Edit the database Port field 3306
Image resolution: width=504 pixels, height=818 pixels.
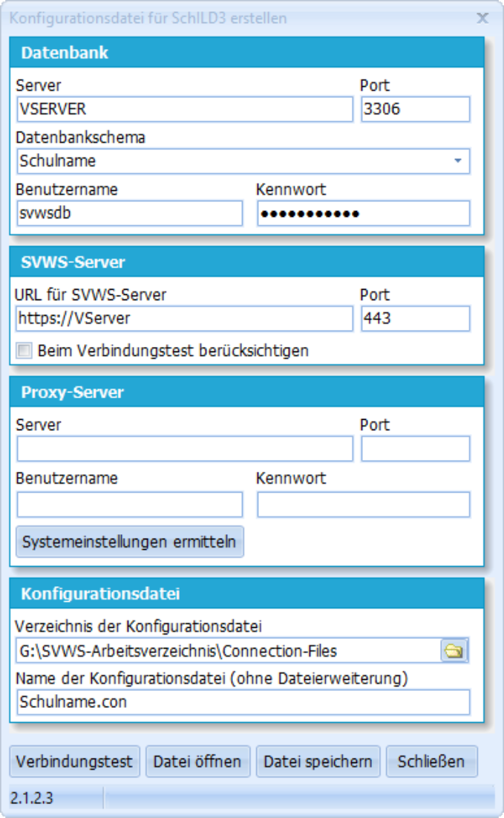tap(416, 109)
